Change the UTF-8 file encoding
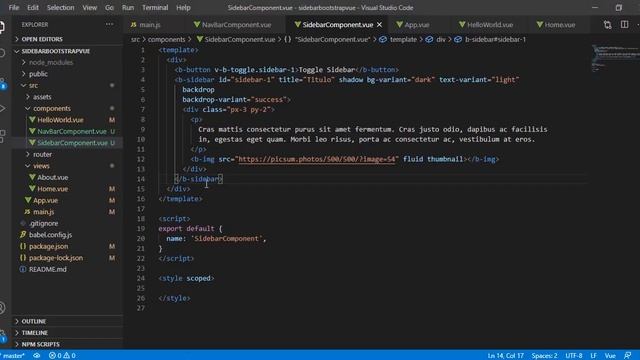 click(573, 356)
